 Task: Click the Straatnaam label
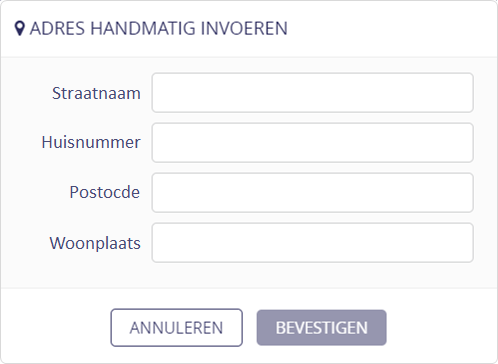pyautogui.click(x=96, y=93)
